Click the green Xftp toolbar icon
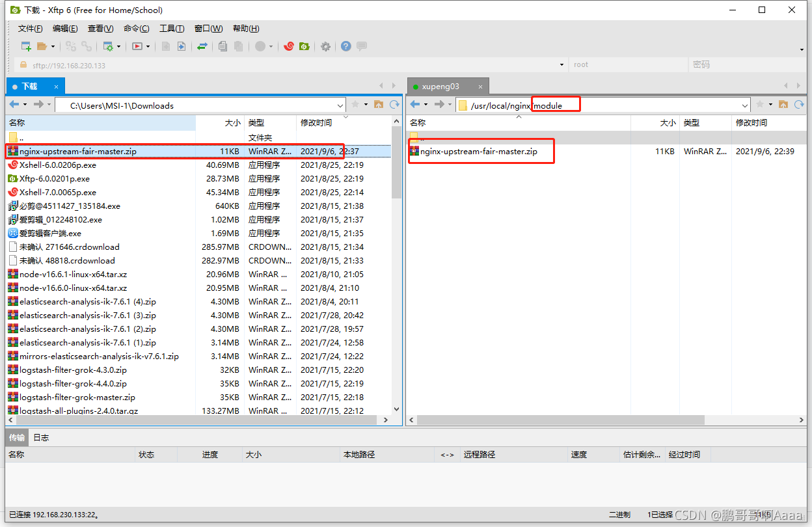 [304, 46]
